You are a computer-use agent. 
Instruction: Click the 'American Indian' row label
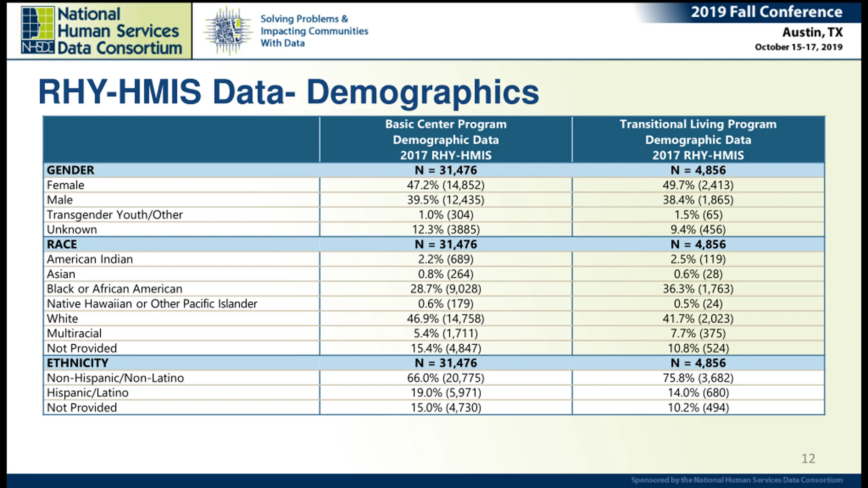coord(90,259)
